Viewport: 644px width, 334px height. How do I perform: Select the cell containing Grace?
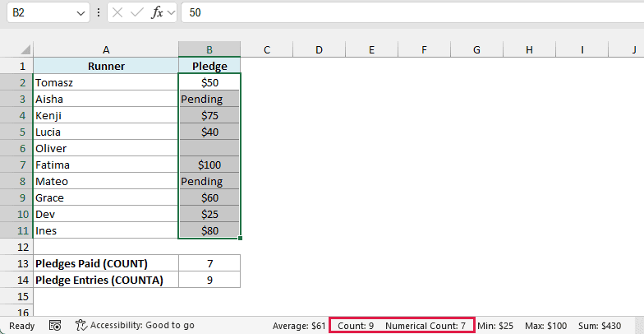click(x=106, y=197)
